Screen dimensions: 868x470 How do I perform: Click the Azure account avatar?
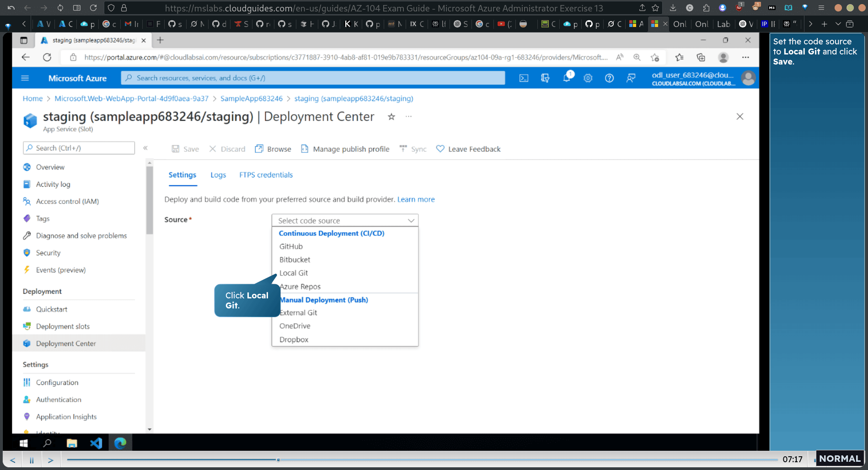point(748,78)
